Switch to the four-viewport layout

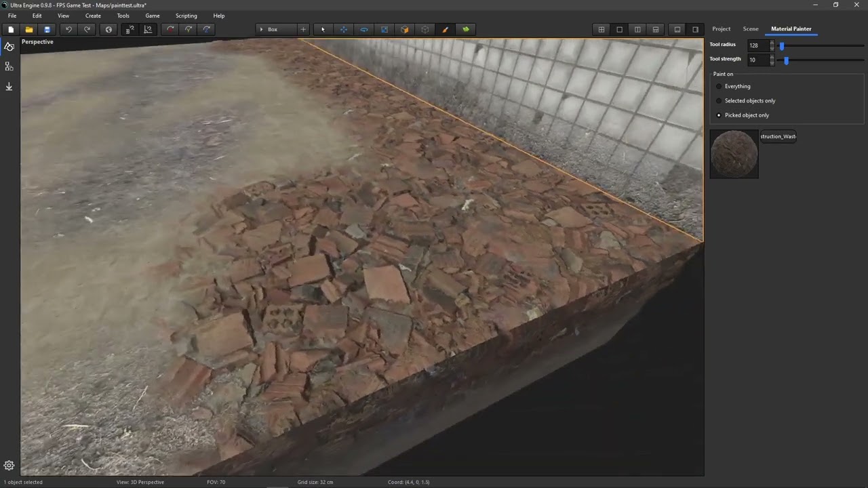point(601,29)
